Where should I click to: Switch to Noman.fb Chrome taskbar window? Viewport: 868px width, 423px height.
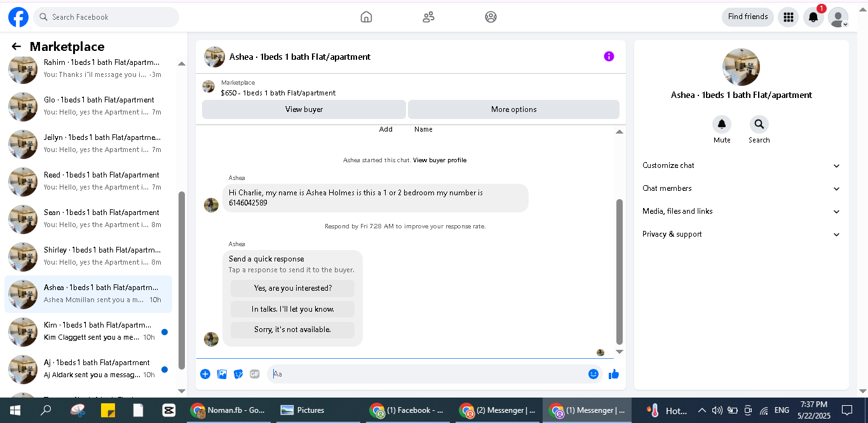click(x=229, y=410)
